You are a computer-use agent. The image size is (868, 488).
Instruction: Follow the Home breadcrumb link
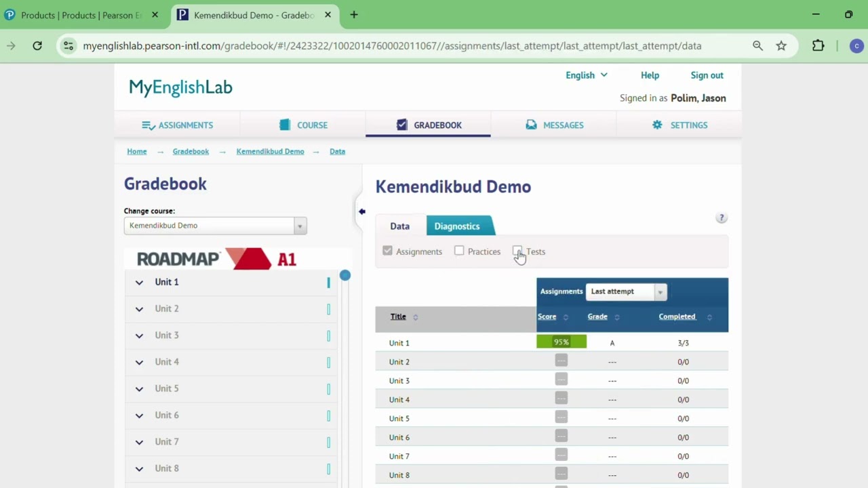137,151
